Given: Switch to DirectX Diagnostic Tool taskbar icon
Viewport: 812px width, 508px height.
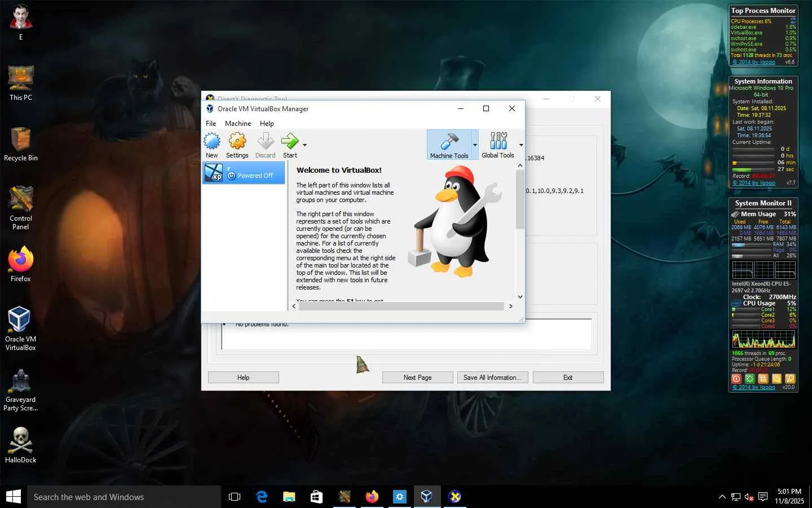Looking at the screenshot, I should click(x=454, y=497).
